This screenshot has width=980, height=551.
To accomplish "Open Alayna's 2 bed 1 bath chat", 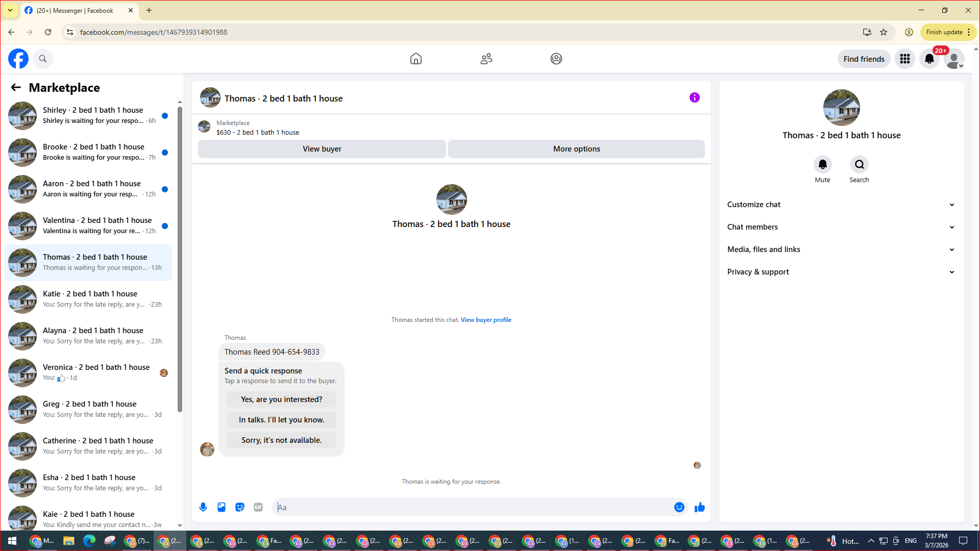I will (x=88, y=336).
